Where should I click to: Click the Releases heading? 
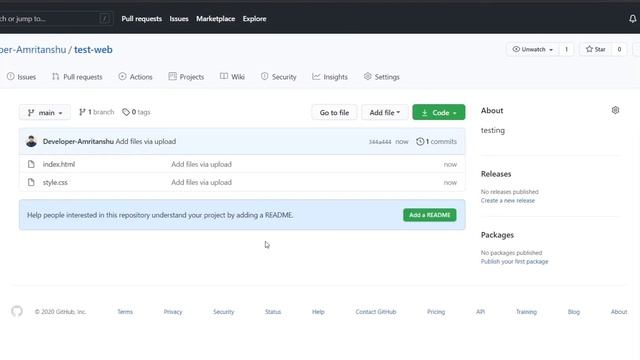click(x=496, y=174)
